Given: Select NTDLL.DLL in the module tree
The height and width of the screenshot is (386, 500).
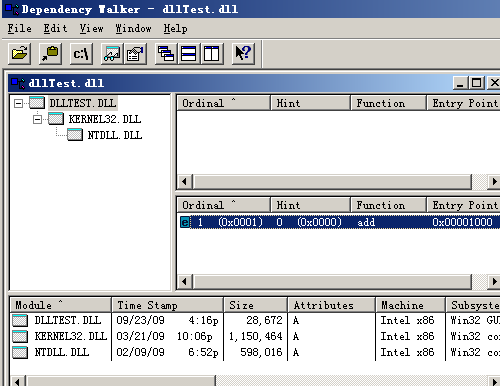Looking at the screenshot, I should 115,135.
